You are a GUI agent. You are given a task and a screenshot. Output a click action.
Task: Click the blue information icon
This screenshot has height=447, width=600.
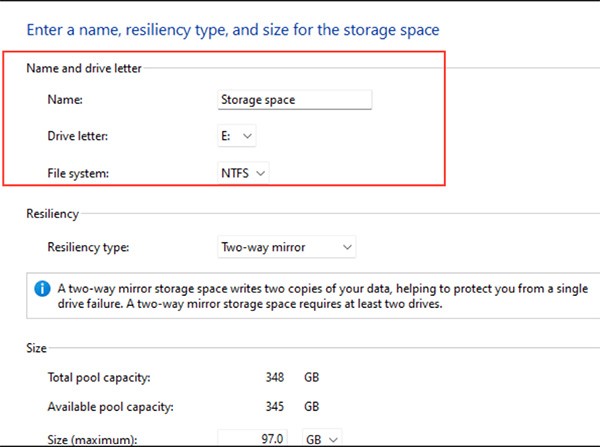[42, 289]
